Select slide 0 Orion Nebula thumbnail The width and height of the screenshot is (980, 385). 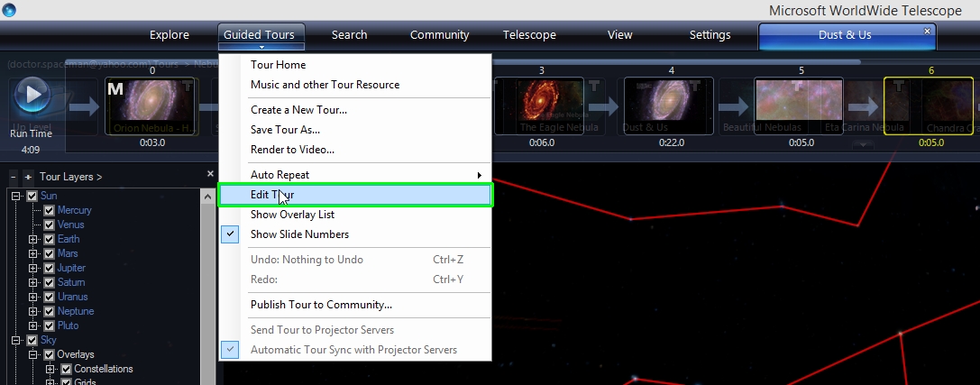[151, 105]
